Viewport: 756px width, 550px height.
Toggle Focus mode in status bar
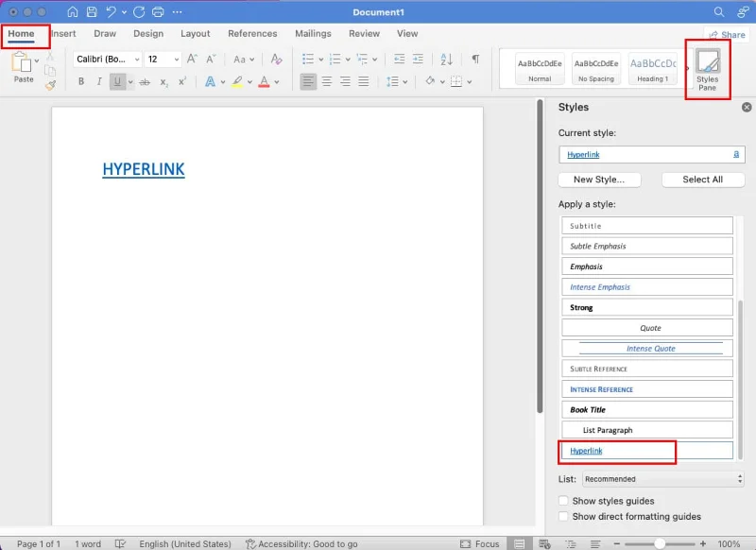480,543
